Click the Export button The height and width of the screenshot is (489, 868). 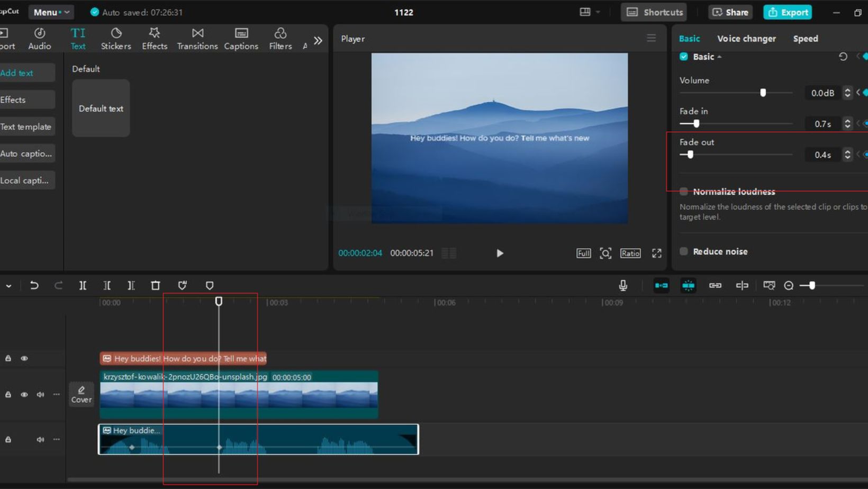coord(788,12)
